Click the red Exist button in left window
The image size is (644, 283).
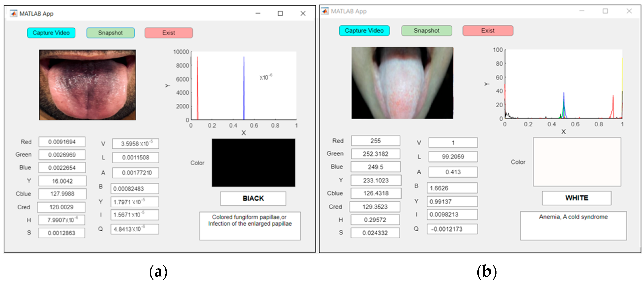click(169, 33)
